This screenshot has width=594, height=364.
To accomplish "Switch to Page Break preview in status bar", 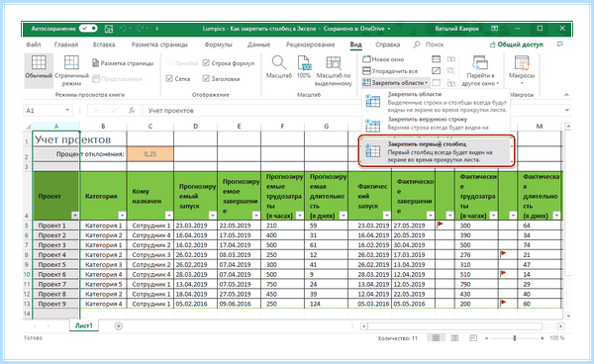I will tap(473, 338).
